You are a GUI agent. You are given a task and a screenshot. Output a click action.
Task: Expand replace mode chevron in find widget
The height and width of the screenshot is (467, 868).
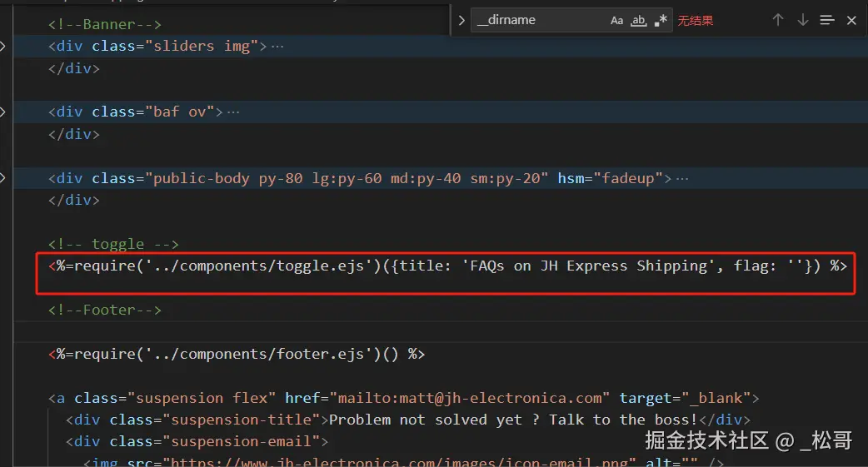coord(461,21)
